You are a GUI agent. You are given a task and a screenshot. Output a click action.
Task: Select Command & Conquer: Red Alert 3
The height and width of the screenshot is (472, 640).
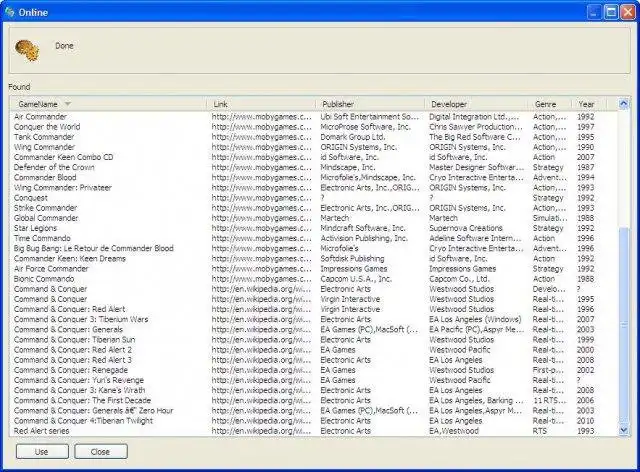313,360
